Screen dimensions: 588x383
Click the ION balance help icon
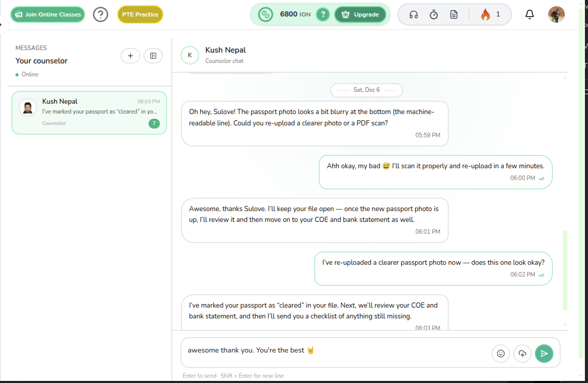point(322,14)
